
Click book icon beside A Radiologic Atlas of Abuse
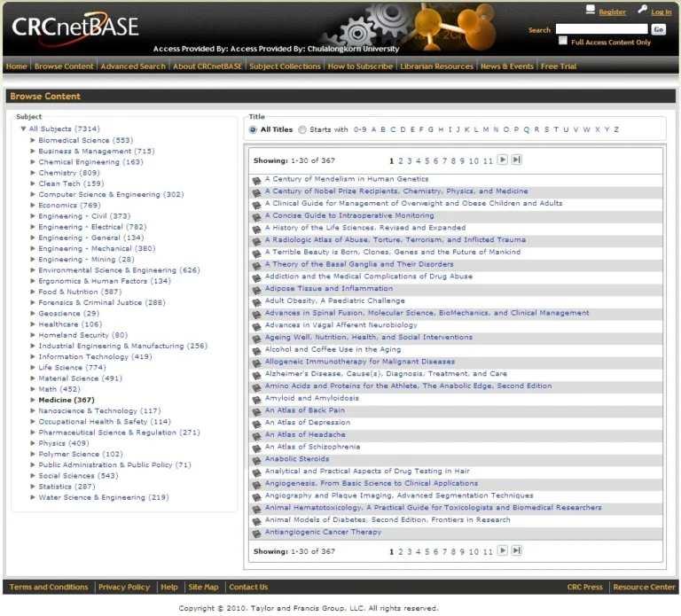tap(256, 241)
